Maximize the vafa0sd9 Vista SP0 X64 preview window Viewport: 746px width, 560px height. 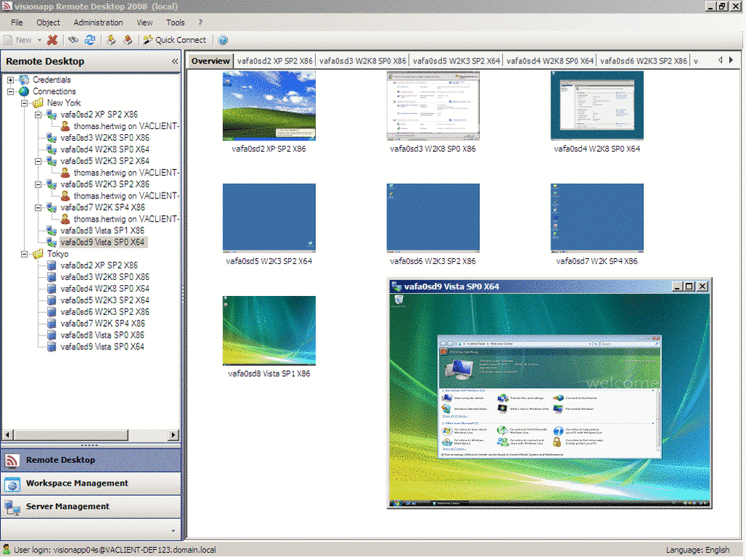point(688,287)
